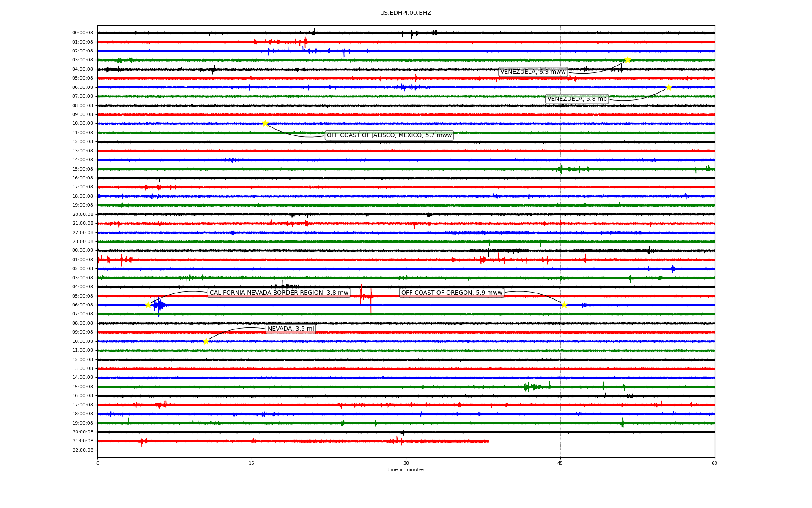Click the OFF COAST OF OREGON label

coord(451,293)
